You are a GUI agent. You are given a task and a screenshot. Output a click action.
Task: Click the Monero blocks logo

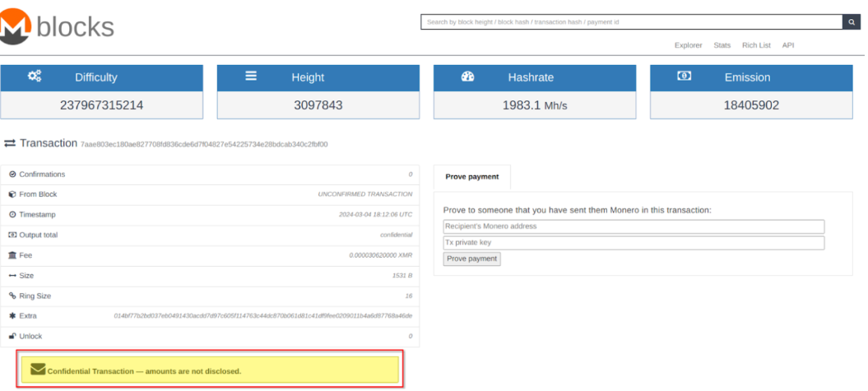tap(56, 26)
